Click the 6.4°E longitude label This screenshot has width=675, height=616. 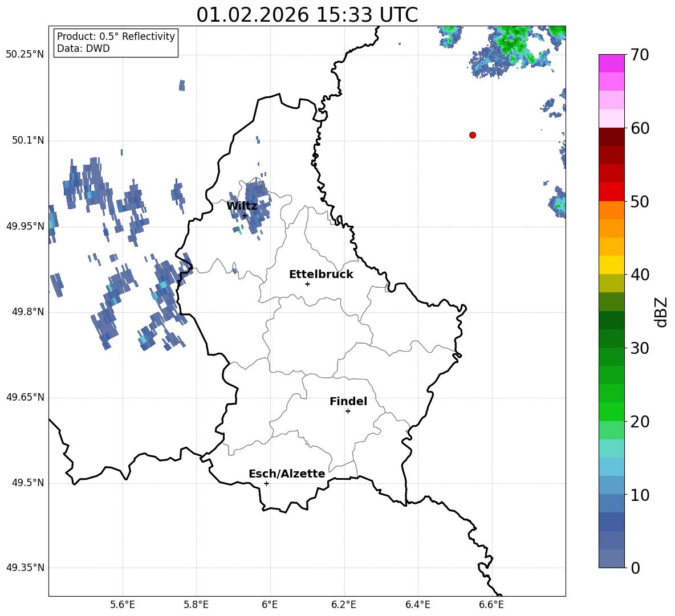pyautogui.click(x=417, y=605)
